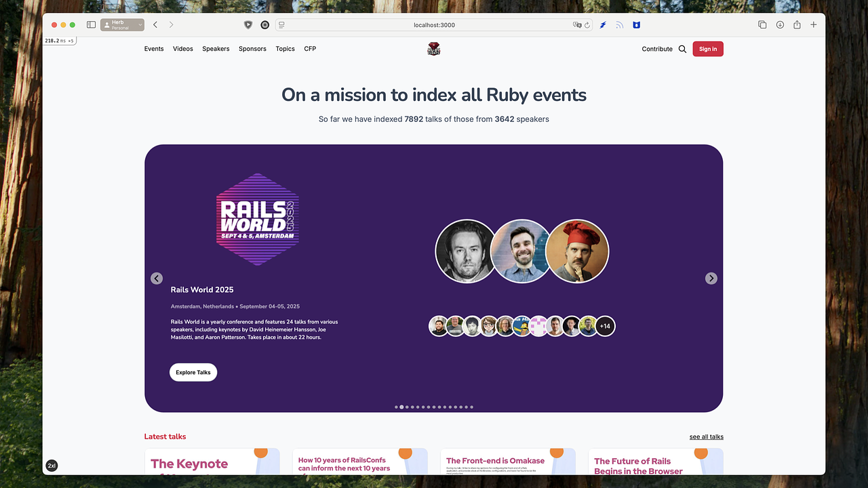
Task: Go to the Sponsors page
Action: pos(252,49)
